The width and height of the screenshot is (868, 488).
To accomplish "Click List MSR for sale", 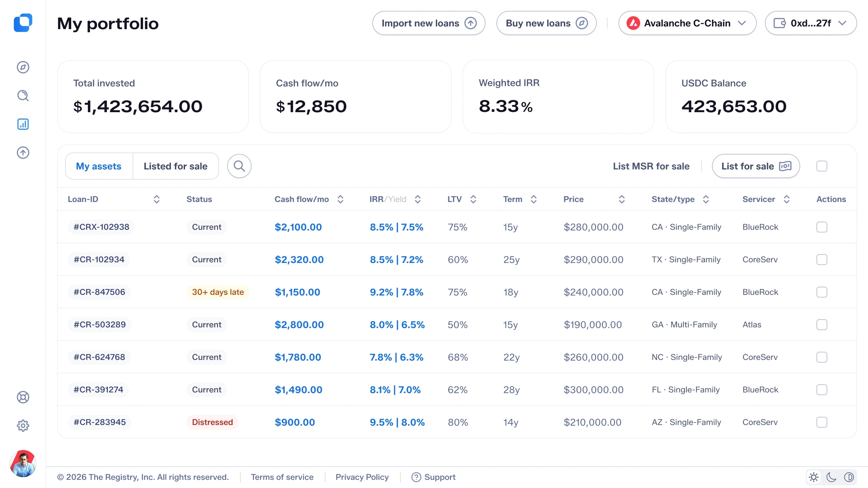I will 651,166.
